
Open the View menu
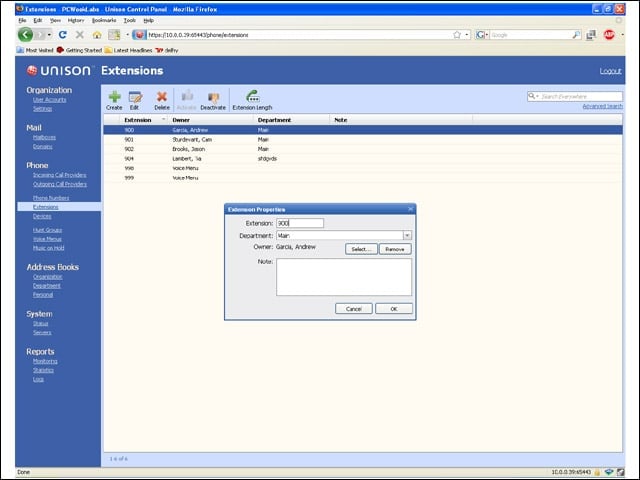click(x=55, y=20)
